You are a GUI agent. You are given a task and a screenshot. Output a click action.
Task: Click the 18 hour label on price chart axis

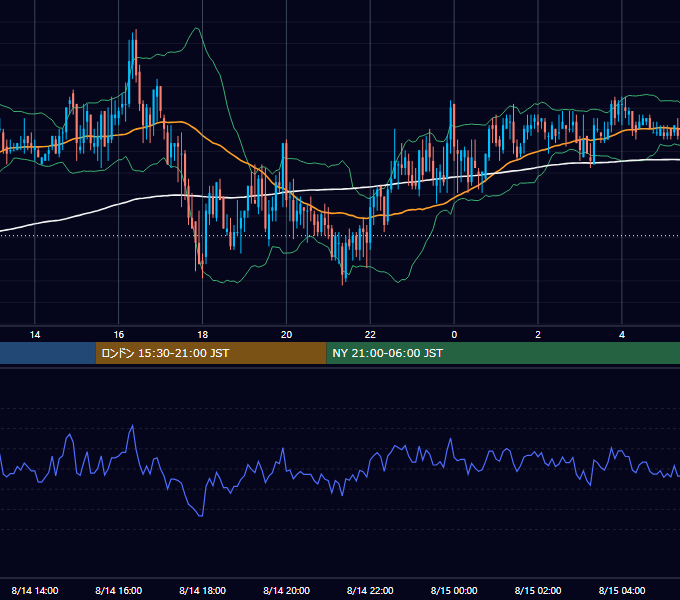tap(203, 335)
